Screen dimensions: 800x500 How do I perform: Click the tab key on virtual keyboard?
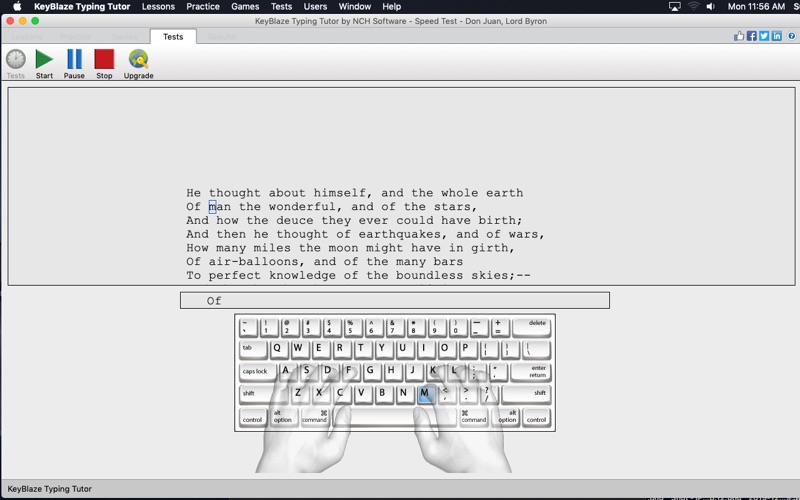click(x=253, y=349)
